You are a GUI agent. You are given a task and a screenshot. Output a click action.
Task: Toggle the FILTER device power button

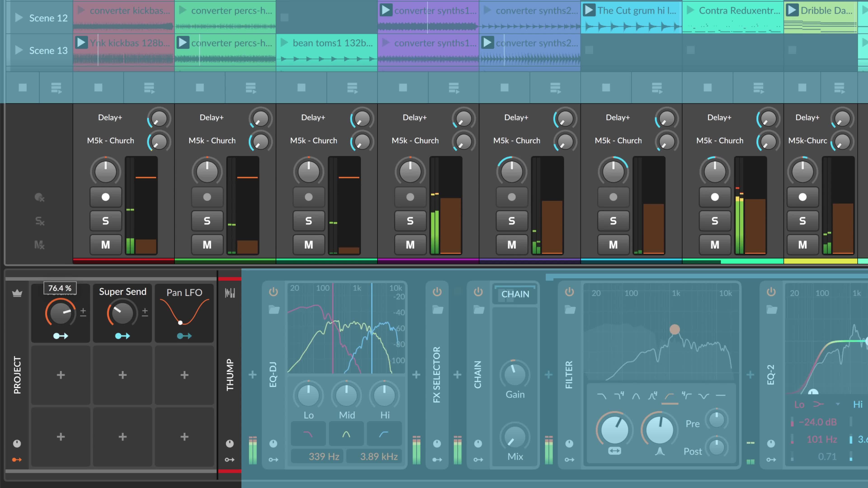point(569,292)
